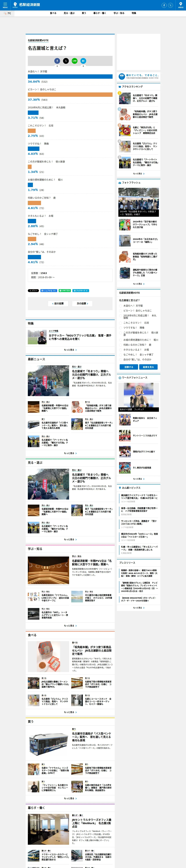Image resolution: width=186 pixels, height=868 pixels.
Task: Open the header X (Twitter) icon
Action: pyautogui.click(x=170, y=5)
